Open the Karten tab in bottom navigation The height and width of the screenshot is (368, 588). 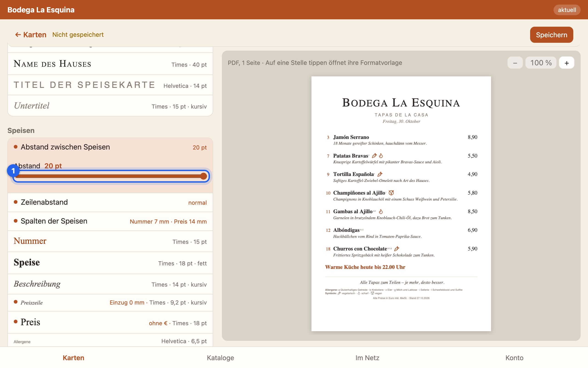[73, 357]
